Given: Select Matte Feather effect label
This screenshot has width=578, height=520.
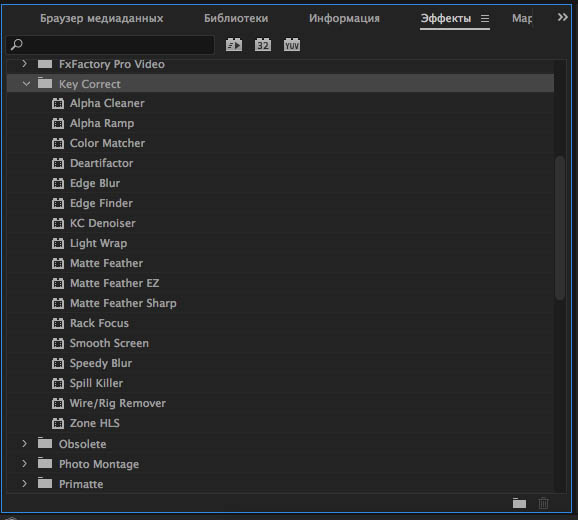Looking at the screenshot, I should click(x=107, y=263).
